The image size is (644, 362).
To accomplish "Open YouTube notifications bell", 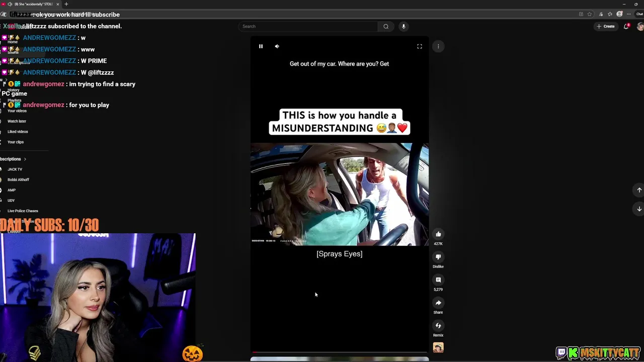I will [626, 26].
